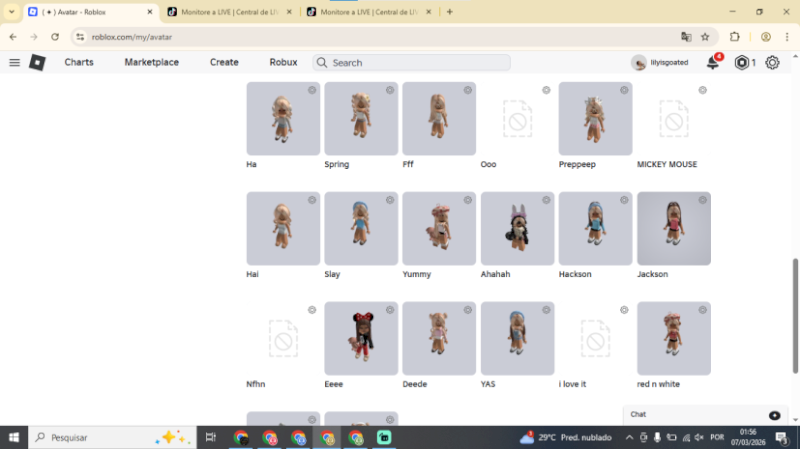Switch to second Monitore a LIVE tab
This screenshot has height=449, width=800.
click(x=369, y=12)
